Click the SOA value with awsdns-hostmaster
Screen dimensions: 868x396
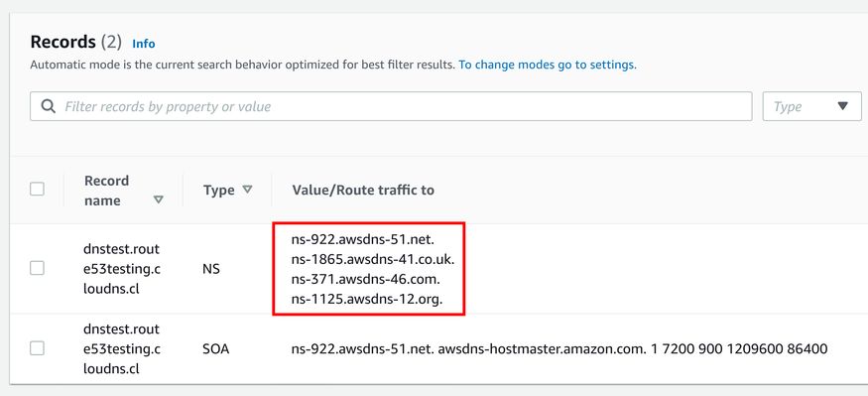[559, 349]
